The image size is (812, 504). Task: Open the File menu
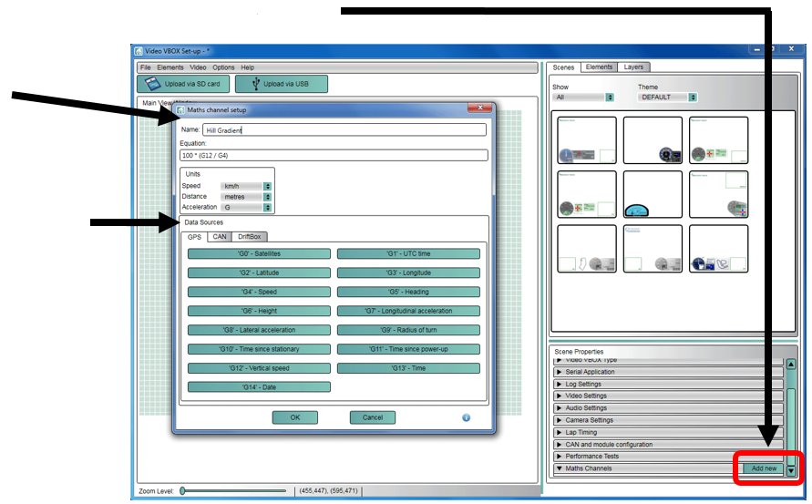(x=146, y=67)
